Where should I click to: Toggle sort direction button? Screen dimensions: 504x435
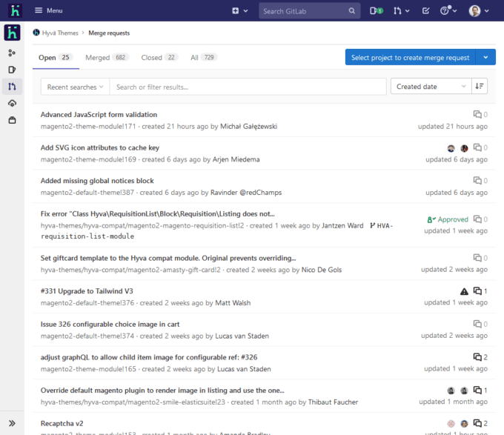(x=480, y=87)
